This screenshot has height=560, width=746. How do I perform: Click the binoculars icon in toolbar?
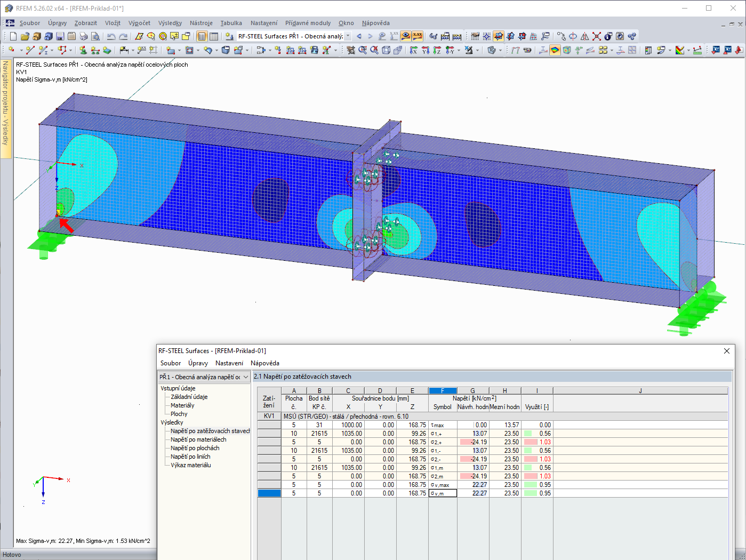(x=434, y=36)
